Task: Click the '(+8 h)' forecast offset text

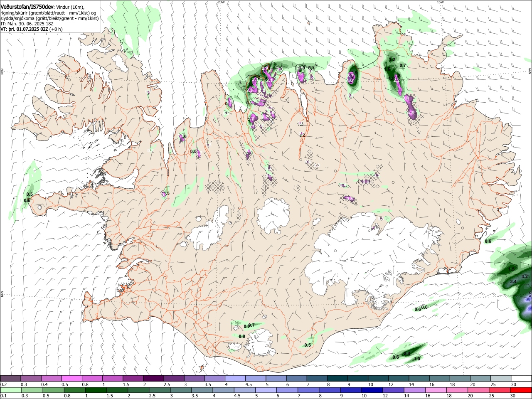Action: [x=56, y=29]
